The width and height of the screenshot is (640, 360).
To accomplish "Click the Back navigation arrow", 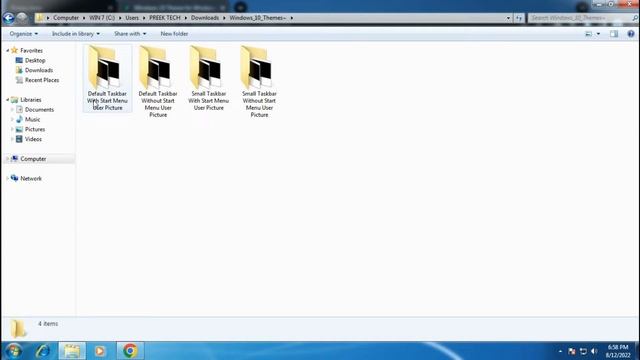I will 9,18.
